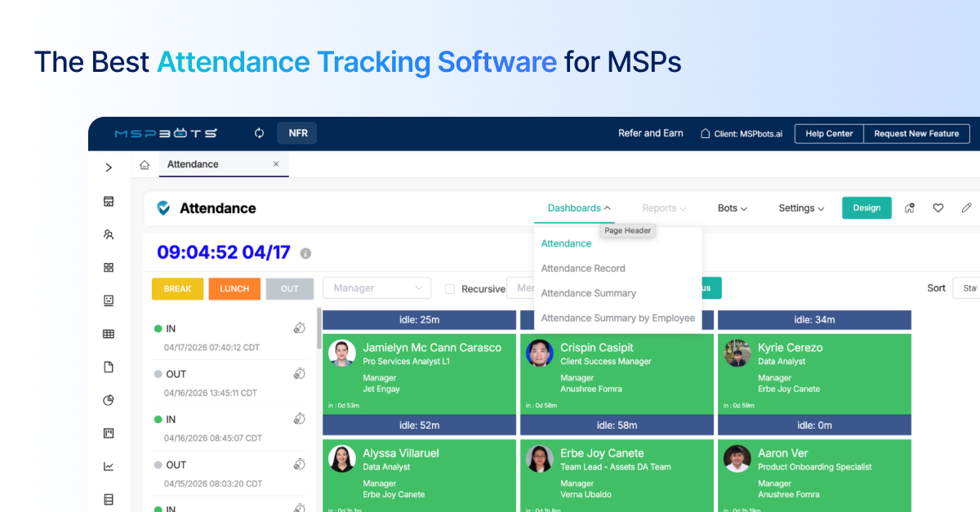
Task: Open the four-squares apps icon in the sidebar
Action: (x=109, y=267)
